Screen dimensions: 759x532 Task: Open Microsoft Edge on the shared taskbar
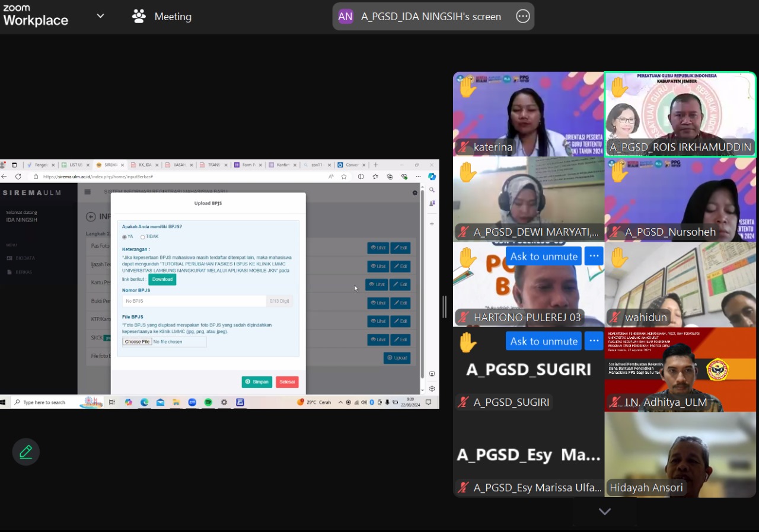pos(144,402)
